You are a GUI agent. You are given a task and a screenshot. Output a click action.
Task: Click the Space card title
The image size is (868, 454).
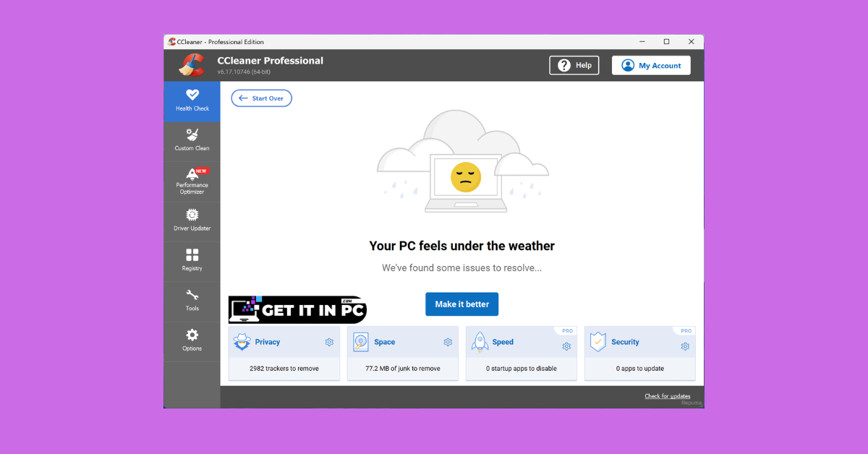(385, 342)
